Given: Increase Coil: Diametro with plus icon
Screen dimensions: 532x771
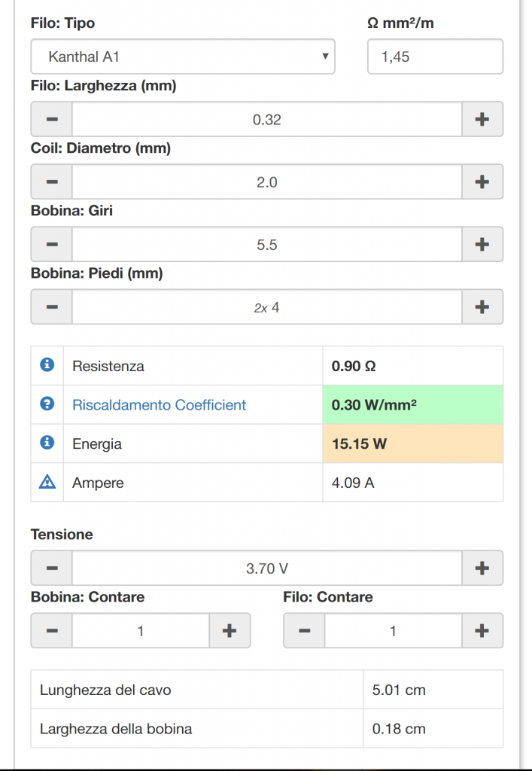Looking at the screenshot, I should pyautogui.click(x=482, y=181).
